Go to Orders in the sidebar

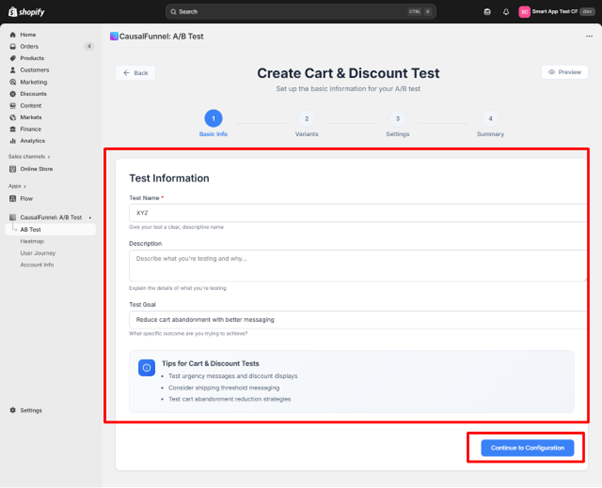coord(29,46)
